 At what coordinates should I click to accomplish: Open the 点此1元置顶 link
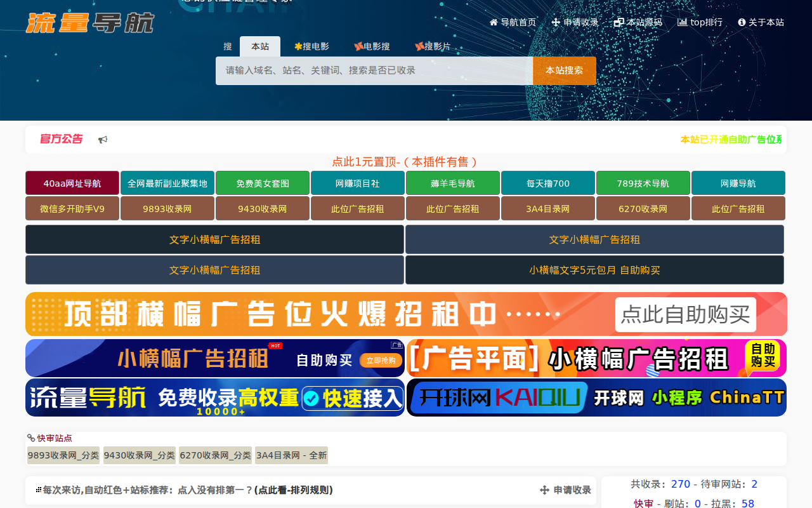[405, 162]
